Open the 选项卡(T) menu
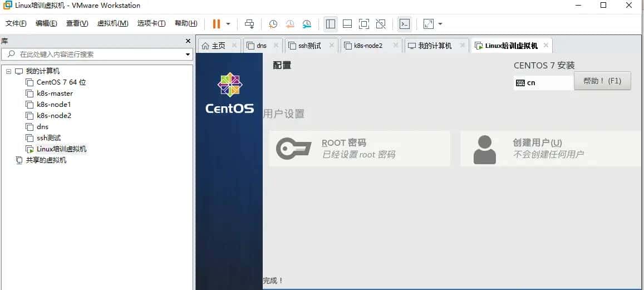 (x=151, y=23)
